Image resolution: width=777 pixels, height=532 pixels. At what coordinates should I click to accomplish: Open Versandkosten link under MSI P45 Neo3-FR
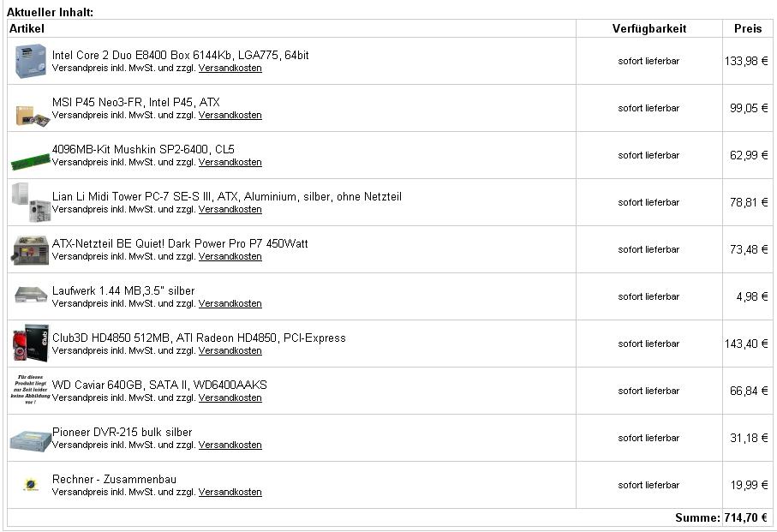[230, 115]
